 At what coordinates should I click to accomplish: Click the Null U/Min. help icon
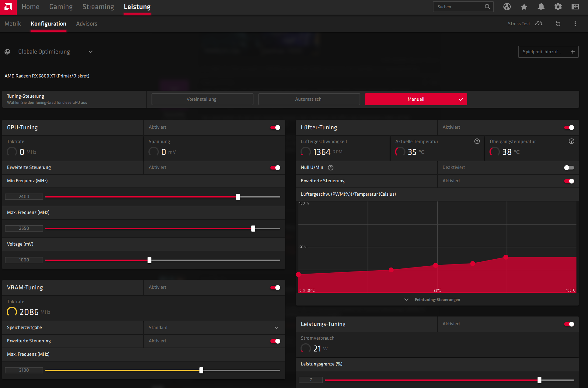pyautogui.click(x=331, y=168)
